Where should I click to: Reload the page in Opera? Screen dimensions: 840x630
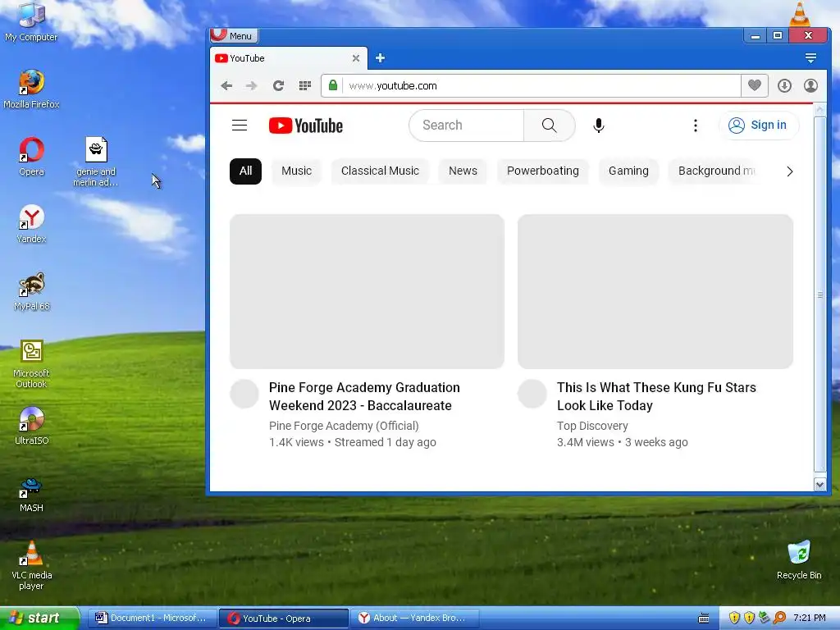[x=278, y=85]
